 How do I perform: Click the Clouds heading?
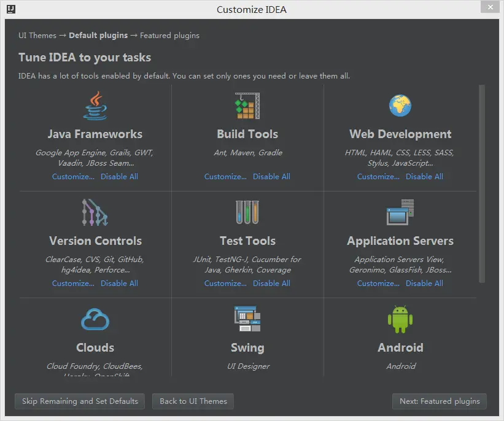(x=95, y=347)
